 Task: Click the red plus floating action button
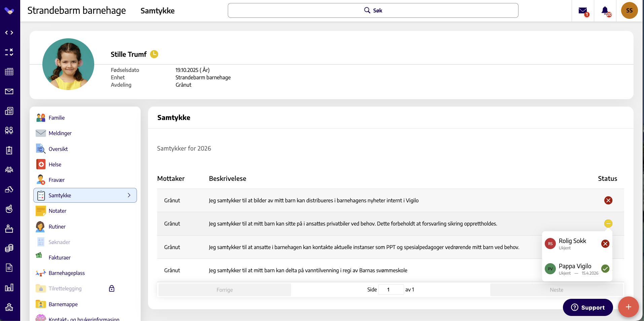tap(628, 307)
